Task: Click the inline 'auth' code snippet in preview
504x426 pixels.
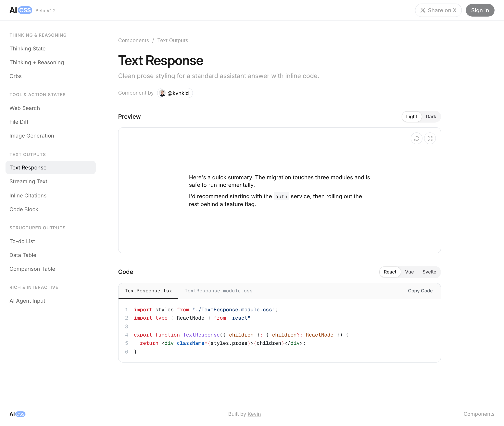Action: pyautogui.click(x=281, y=197)
